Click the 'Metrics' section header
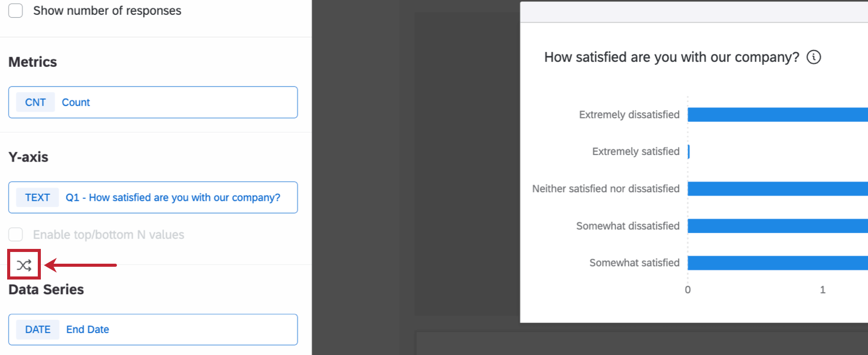 click(32, 62)
